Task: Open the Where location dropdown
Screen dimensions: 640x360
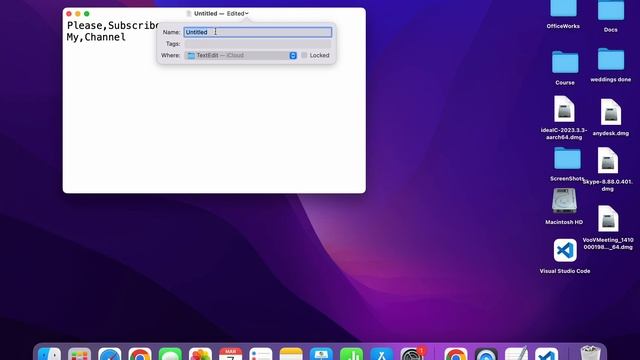Action: [x=241, y=55]
